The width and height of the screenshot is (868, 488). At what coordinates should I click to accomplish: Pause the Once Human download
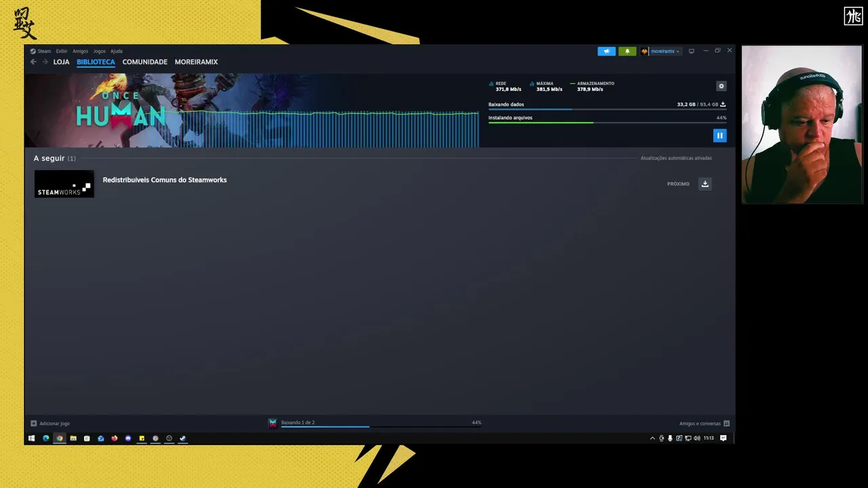pyautogui.click(x=719, y=136)
